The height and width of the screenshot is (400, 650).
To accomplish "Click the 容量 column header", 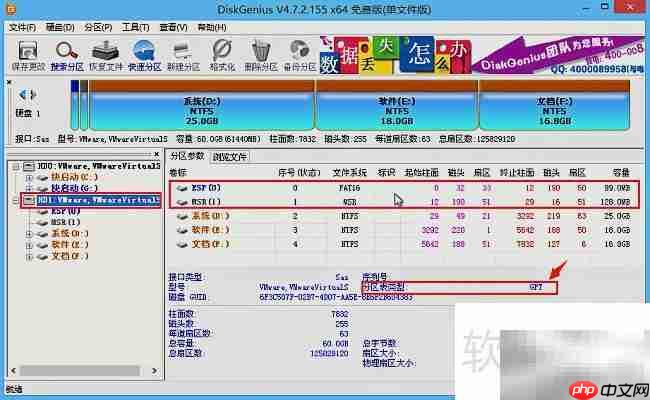I will point(621,173).
